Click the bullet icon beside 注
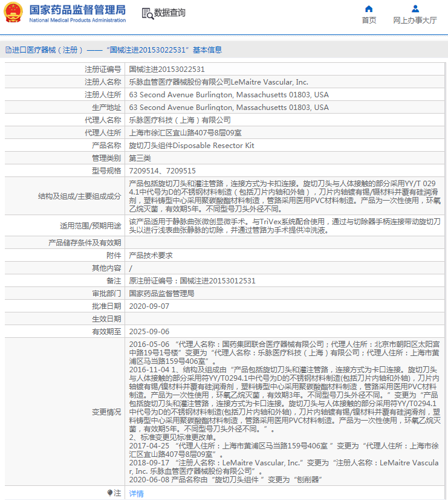This screenshot has height=501, width=448. pos(109,493)
